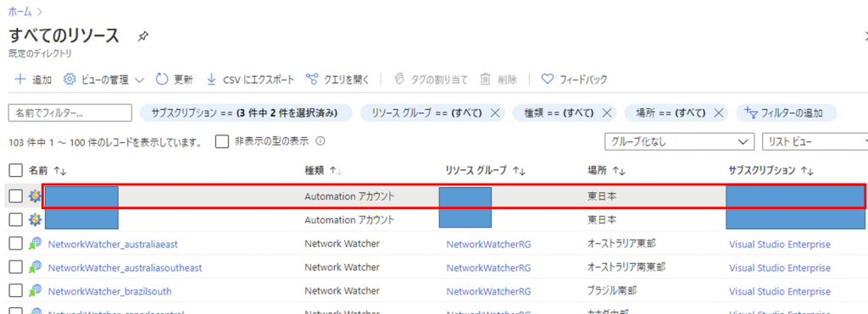Screen dimensions: 868x314
Task: Open the NetworkWatcher_australiasoutheast link
Action: [x=125, y=267]
